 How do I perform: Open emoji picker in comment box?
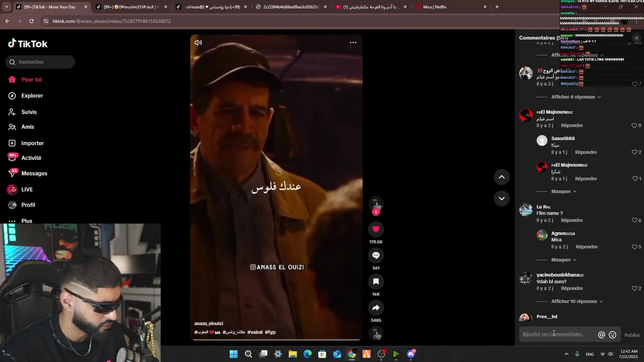point(612,335)
